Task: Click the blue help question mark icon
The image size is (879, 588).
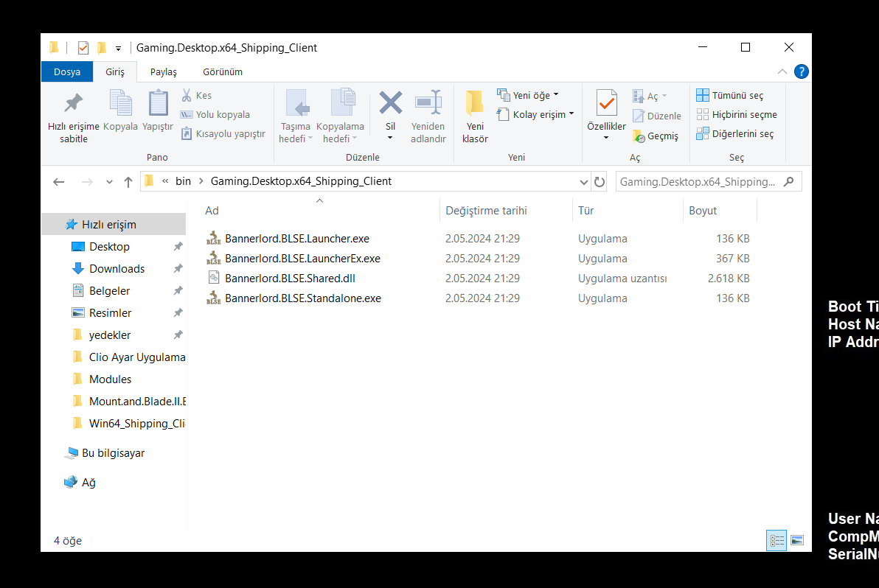Action: pyautogui.click(x=801, y=71)
